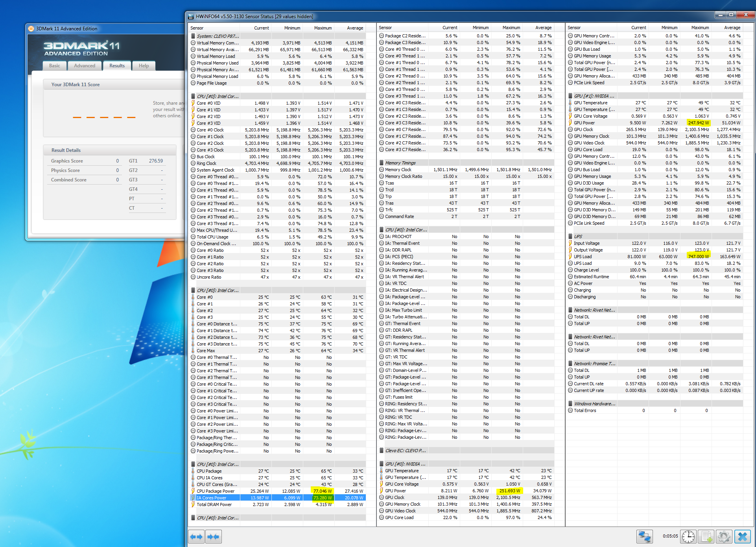Click the first Maximum column header

coord(323,28)
